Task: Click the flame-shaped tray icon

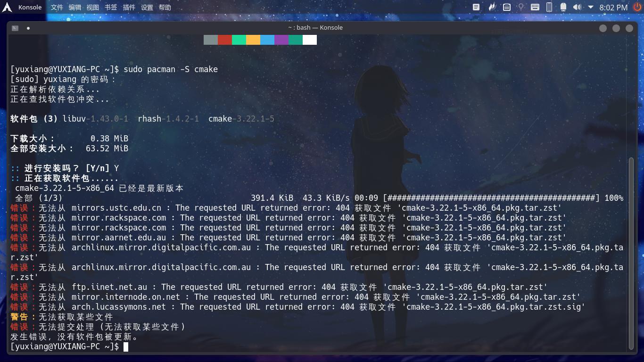Action: point(492,7)
